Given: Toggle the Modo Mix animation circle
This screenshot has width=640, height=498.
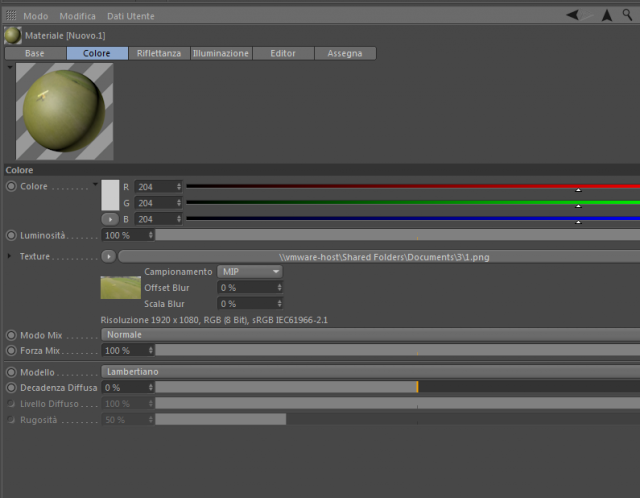Looking at the screenshot, I should coord(11,335).
